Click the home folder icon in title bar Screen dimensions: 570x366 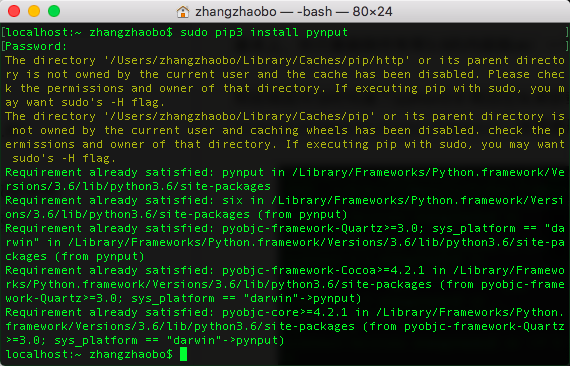coord(182,12)
